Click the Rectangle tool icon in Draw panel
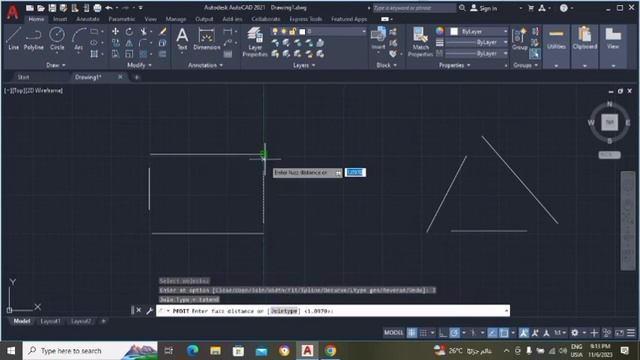This screenshot has height=360, width=640. (x=94, y=31)
